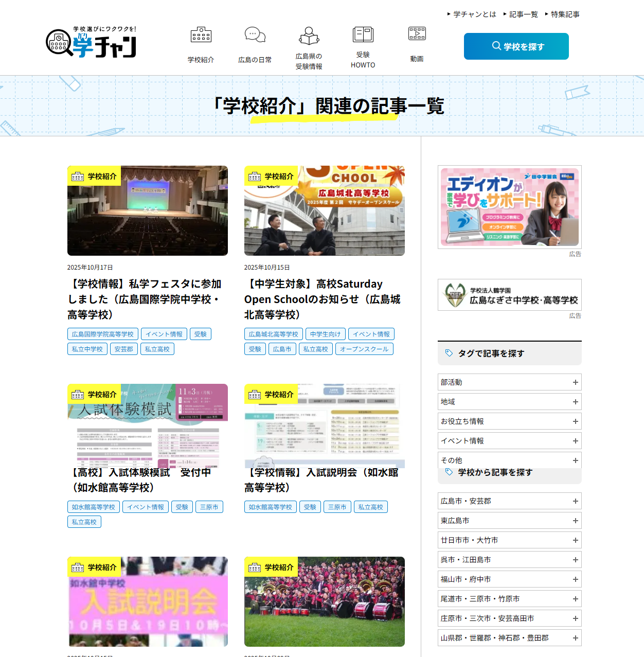
Task: Go to 特集記事 in top menu
Action: point(565,14)
